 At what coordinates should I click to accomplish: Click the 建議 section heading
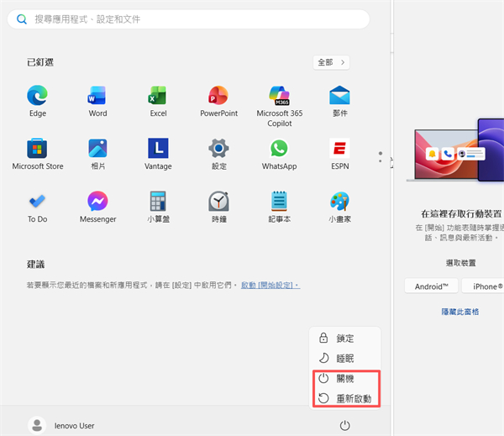[x=35, y=265]
